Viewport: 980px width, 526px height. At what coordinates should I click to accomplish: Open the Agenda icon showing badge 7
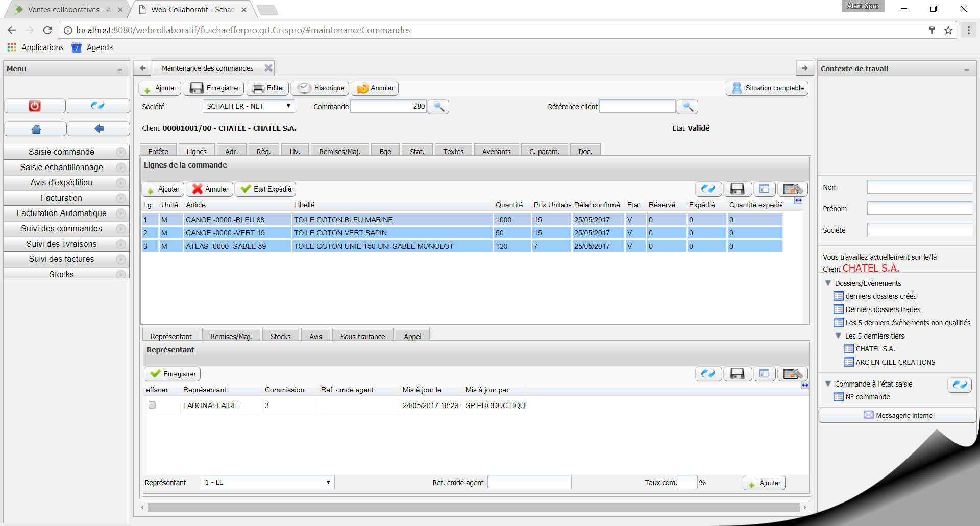pos(76,47)
